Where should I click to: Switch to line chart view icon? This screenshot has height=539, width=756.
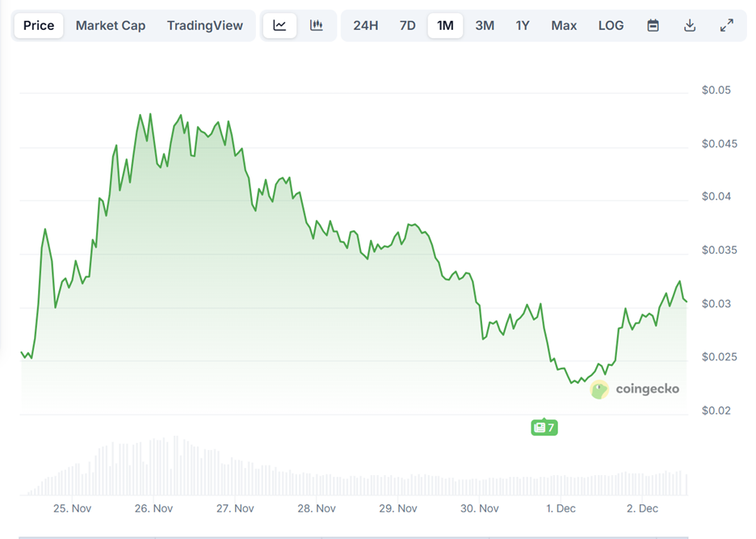tap(279, 25)
